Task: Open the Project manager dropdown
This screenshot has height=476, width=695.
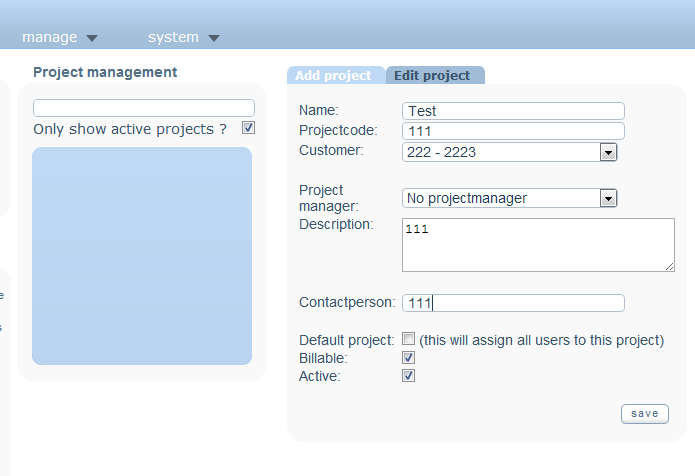Action: [608, 198]
